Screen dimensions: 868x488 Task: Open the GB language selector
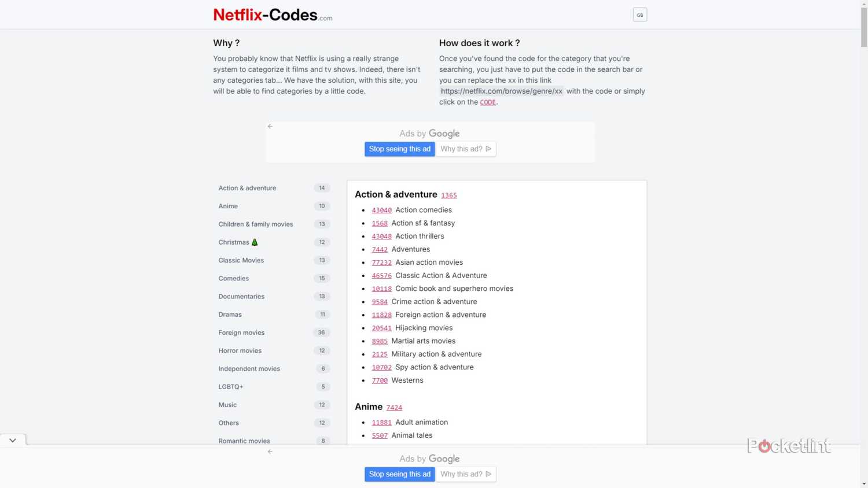tap(639, 15)
